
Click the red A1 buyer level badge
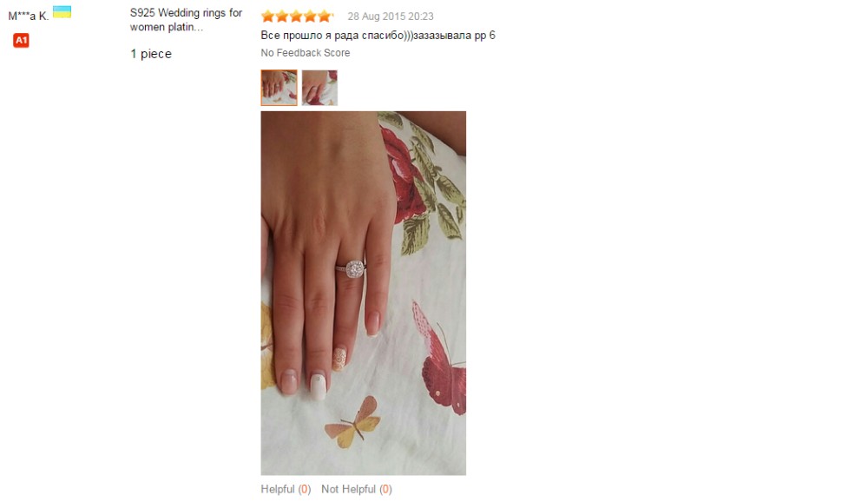pos(21,40)
